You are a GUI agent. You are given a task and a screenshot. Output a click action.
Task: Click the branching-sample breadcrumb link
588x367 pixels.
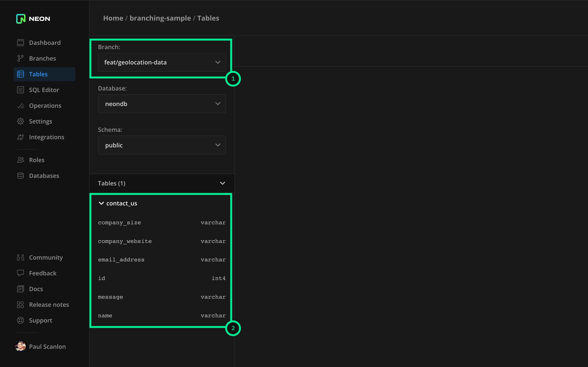[160, 18]
